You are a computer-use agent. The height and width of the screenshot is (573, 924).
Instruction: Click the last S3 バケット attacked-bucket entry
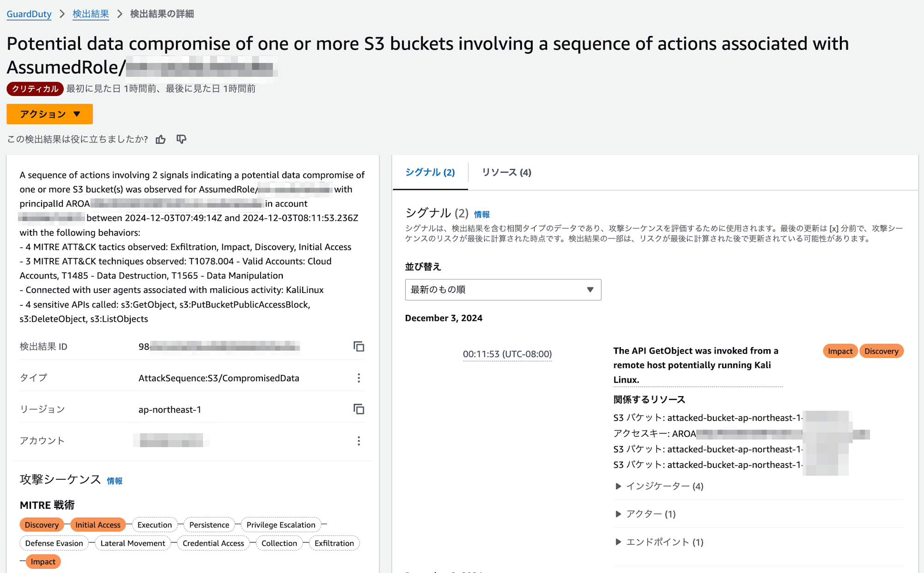pyautogui.click(x=731, y=465)
